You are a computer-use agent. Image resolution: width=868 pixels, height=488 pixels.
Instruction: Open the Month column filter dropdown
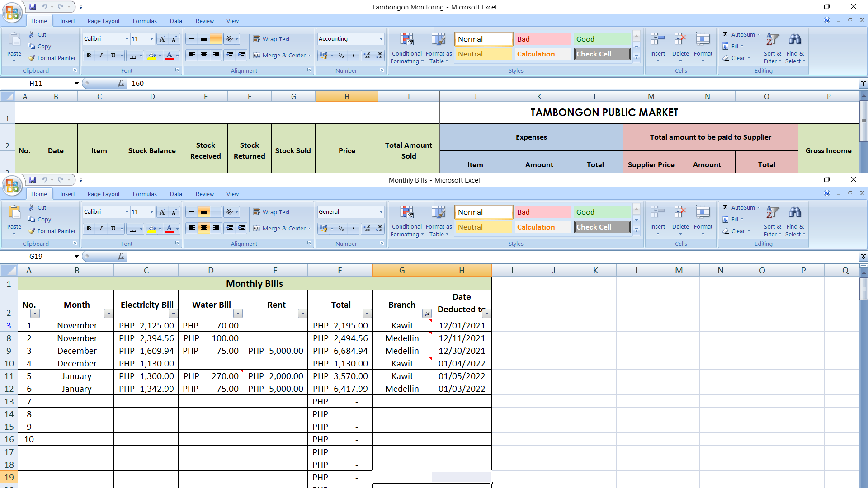108,314
